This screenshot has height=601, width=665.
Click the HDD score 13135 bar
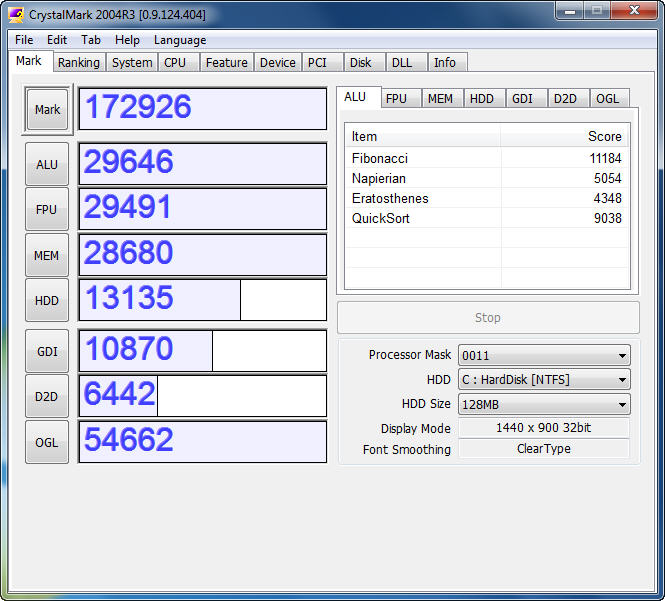click(203, 300)
